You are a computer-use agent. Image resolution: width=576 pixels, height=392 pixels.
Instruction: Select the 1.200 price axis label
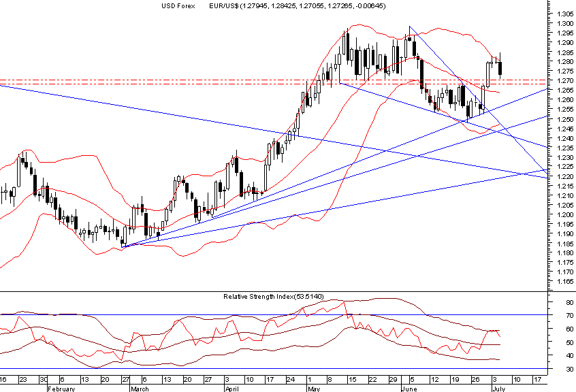click(x=565, y=215)
